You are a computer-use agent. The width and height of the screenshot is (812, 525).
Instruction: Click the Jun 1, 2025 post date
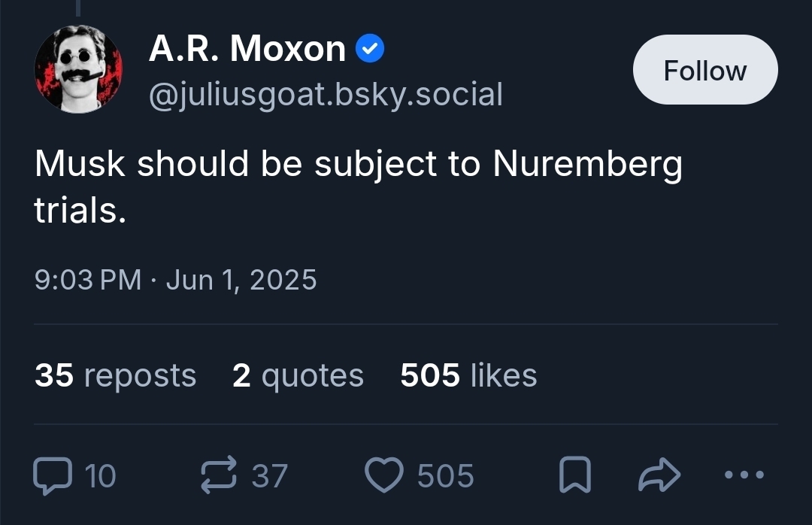[x=241, y=280]
